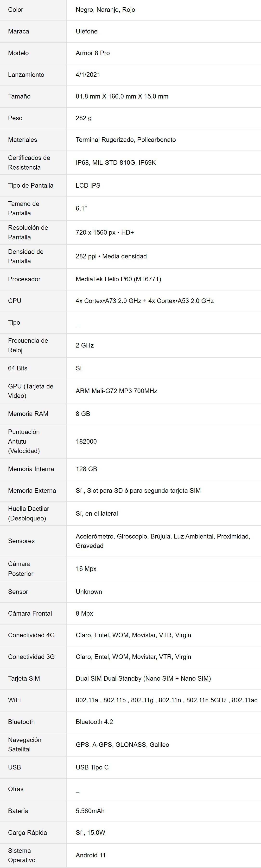The image size is (261, 868).
Task: Click the Antutu score 182000
Action: [x=86, y=441]
